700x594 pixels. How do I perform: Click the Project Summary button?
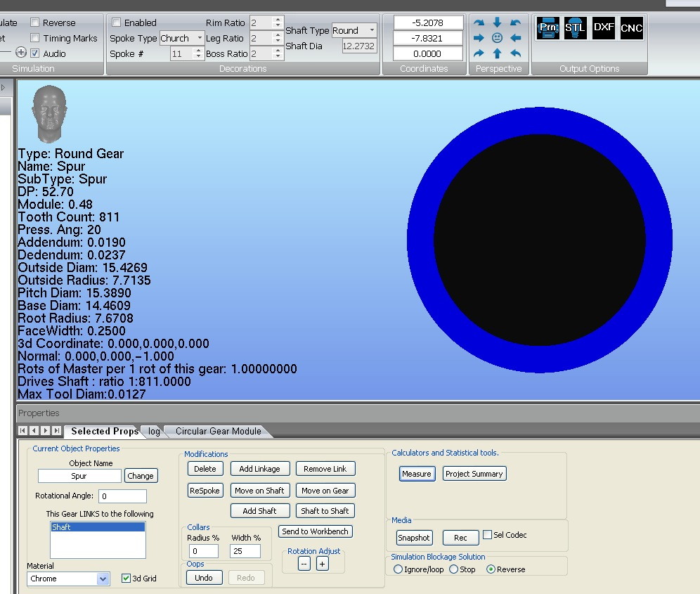(x=474, y=474)
